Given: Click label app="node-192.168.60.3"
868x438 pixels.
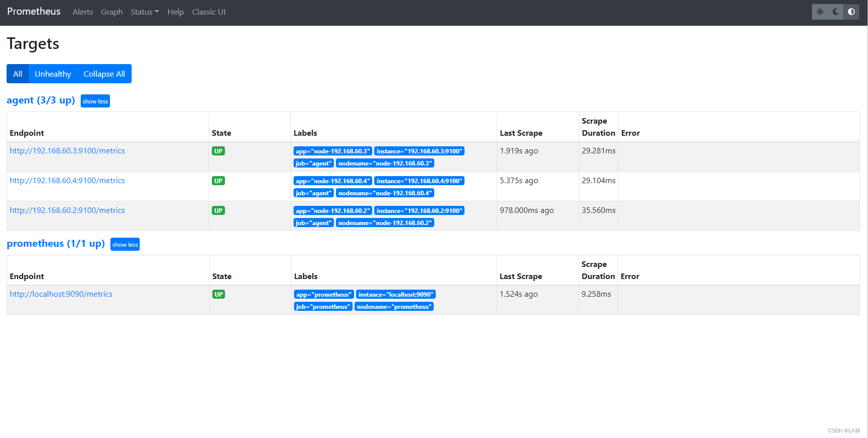Looking at the screenshot, I should [x=333, y=151].
